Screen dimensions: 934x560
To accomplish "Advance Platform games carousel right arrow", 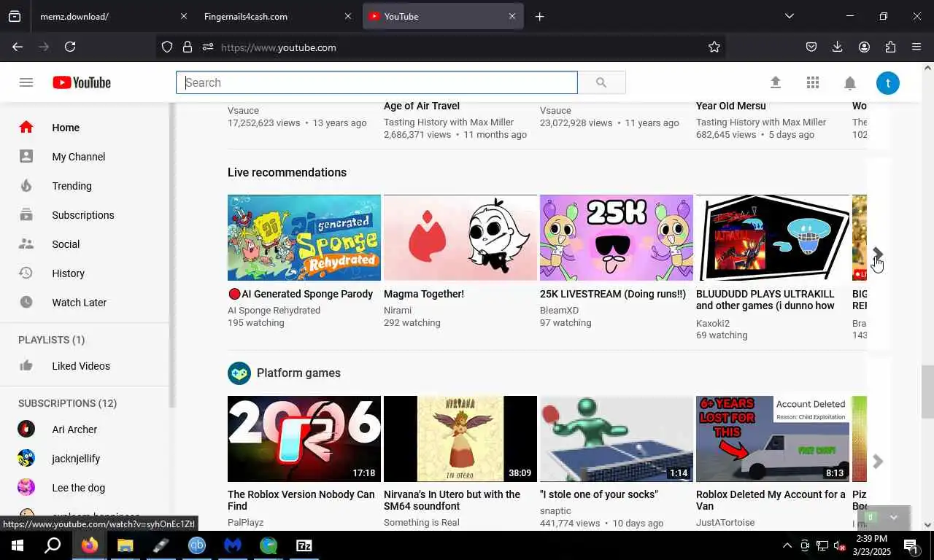I will (878, 462).
